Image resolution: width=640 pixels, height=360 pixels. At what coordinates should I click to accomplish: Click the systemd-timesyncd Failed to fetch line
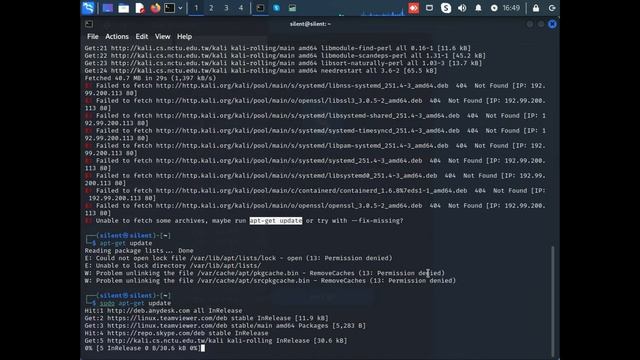click(x=315, y=134)
